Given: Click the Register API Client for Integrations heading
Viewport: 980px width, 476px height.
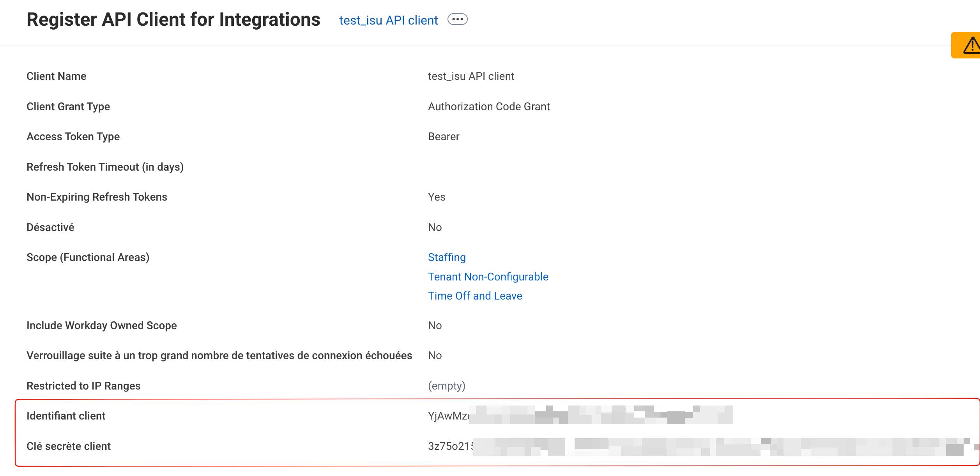Looking at the screenshot, I should point(173,19).
